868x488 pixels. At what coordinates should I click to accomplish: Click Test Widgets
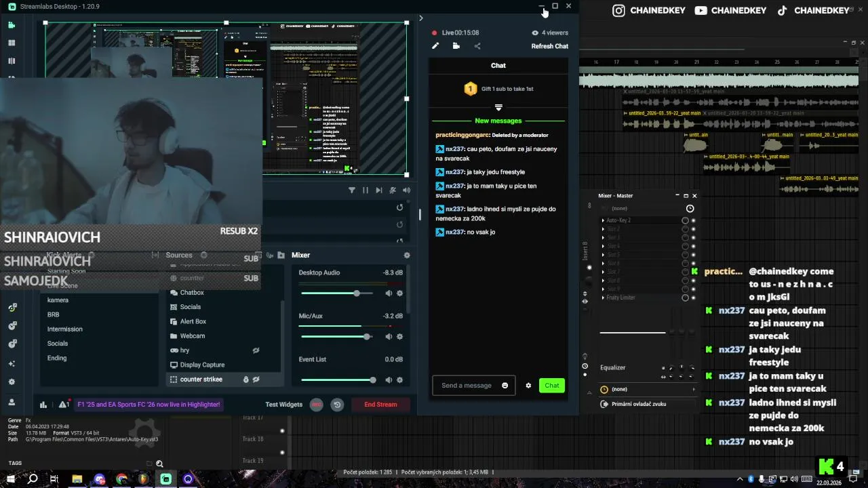[x=284, y=405]
